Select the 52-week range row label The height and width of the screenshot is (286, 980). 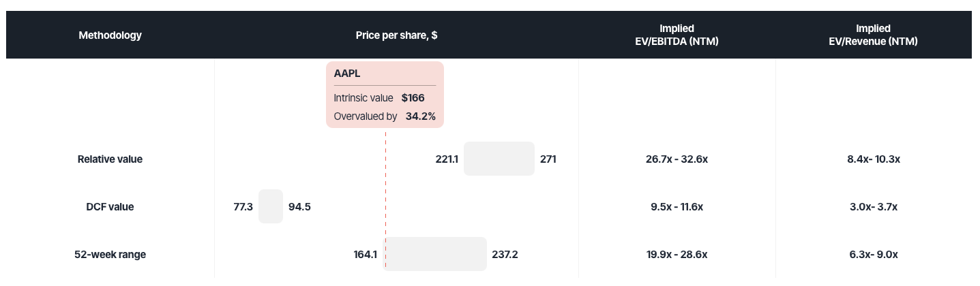point(110,255)
